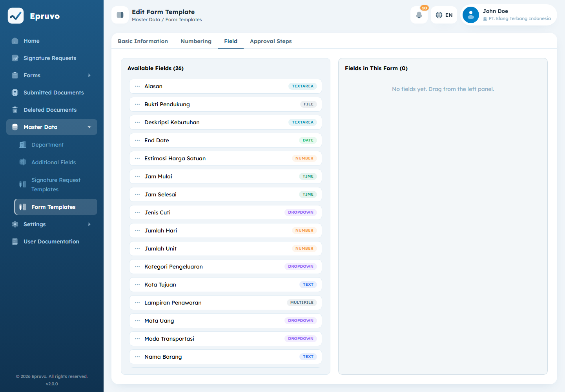Click the Forms clipboard icon
The image size is (565, 392).
tap(15, 75)
